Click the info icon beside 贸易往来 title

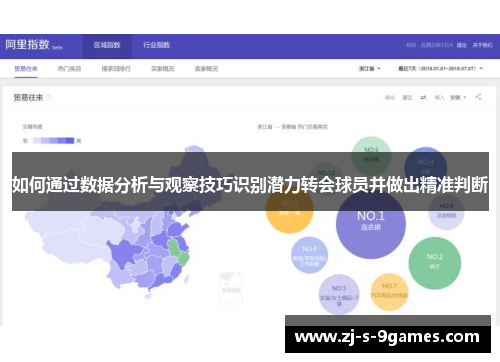49,97
